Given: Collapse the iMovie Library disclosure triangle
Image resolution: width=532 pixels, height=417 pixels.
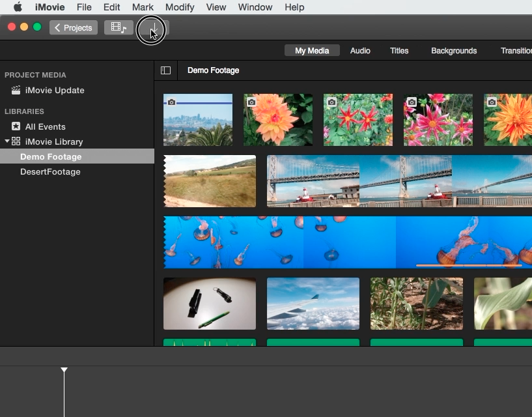Looking at the screenshot, I should click(x=7, y=141).
